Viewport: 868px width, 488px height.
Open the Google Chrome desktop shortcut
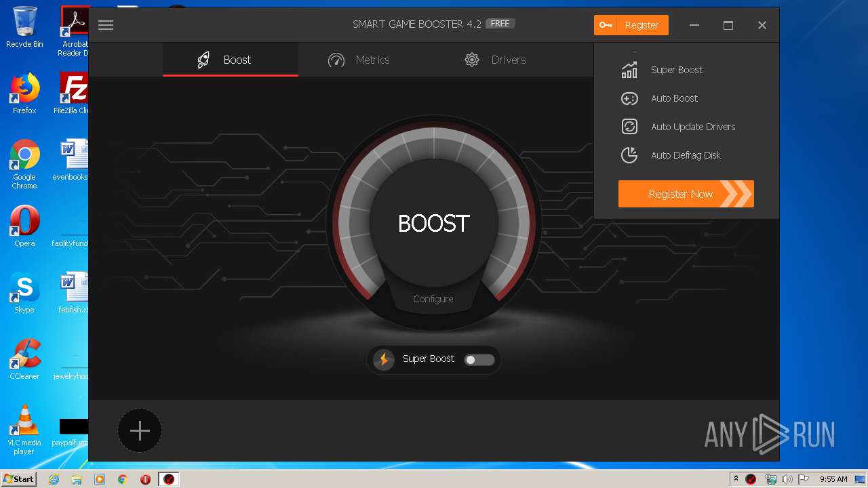point(24,165)
